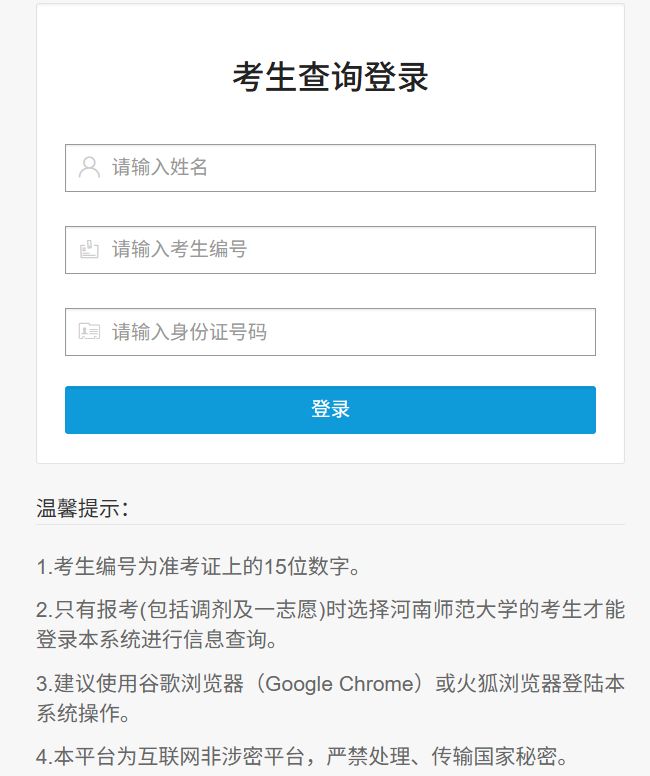Click tip 1 about 考生编号 digits
This screenshot has width=650, height=776.
(x=198, y=567)
